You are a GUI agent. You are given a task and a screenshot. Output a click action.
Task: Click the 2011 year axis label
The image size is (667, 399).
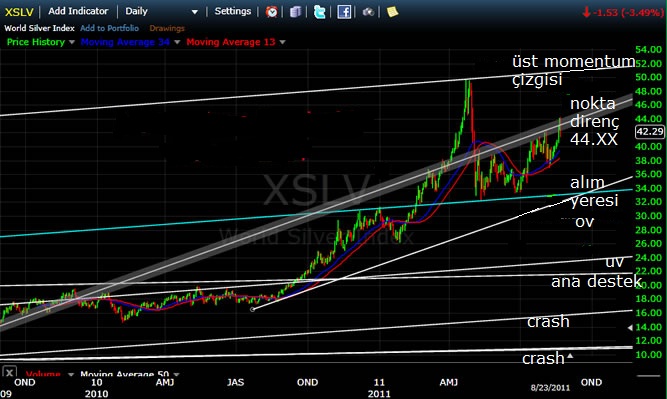point(379,393)
